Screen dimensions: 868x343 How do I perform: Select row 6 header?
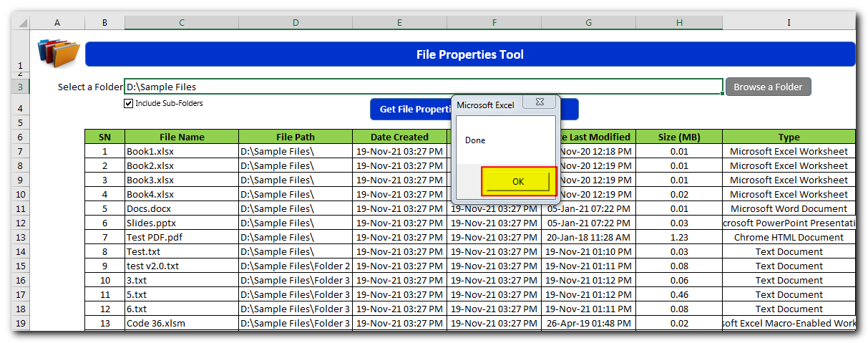(20, 137)
